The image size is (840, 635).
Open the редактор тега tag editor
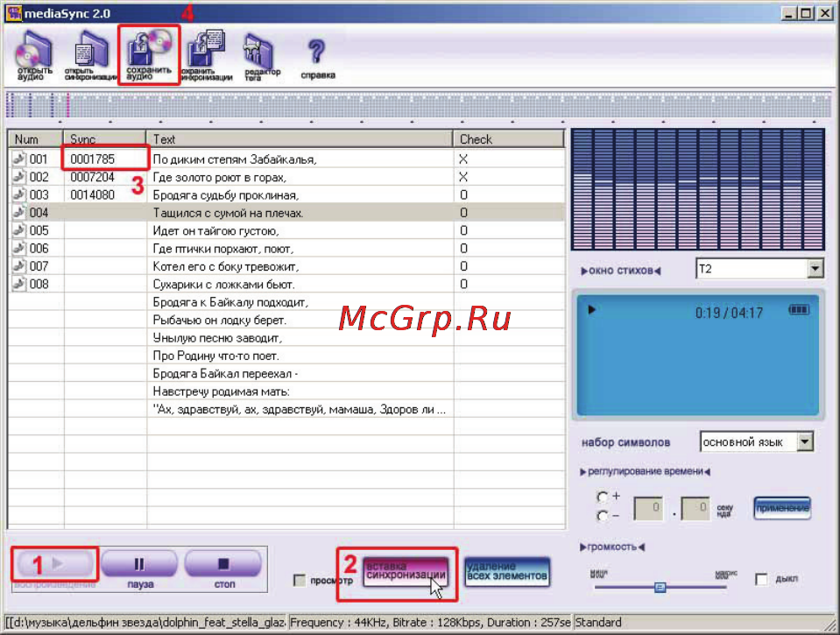coord(262,57)
